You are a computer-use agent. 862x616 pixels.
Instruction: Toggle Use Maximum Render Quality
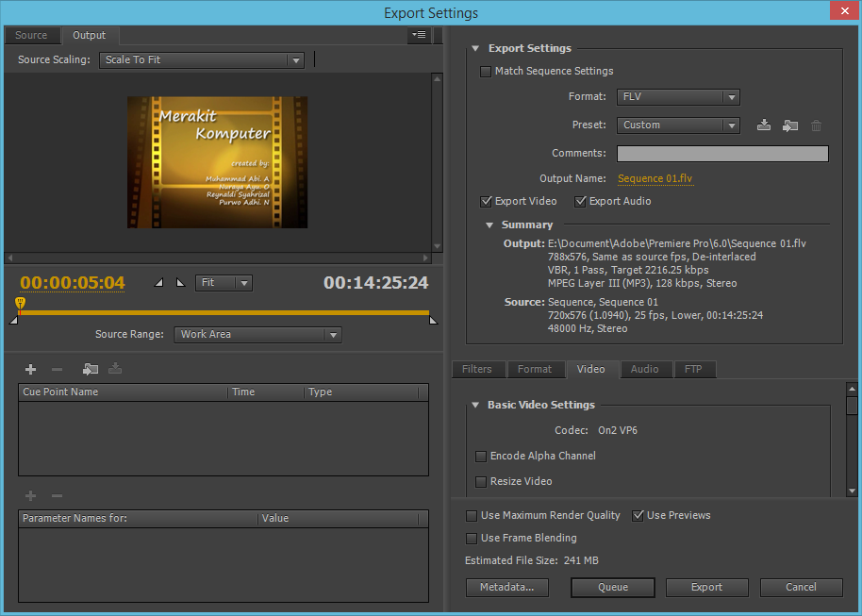472,516
